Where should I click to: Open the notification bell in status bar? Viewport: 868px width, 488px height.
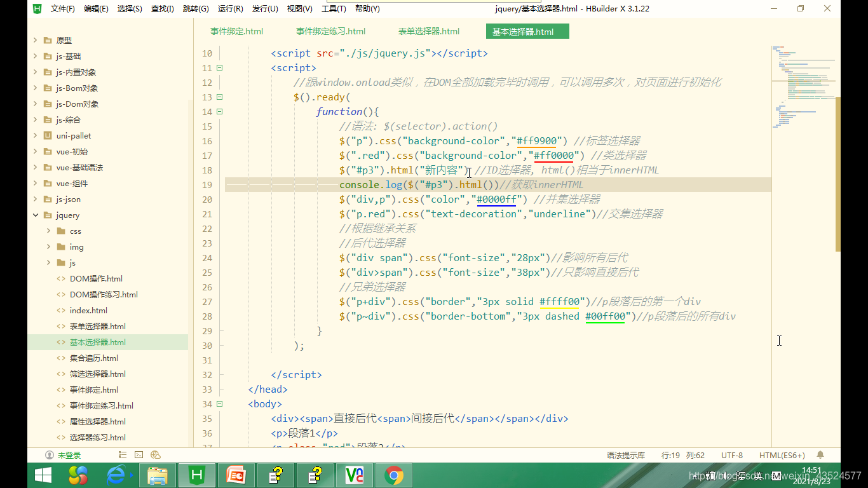point(820,455)
